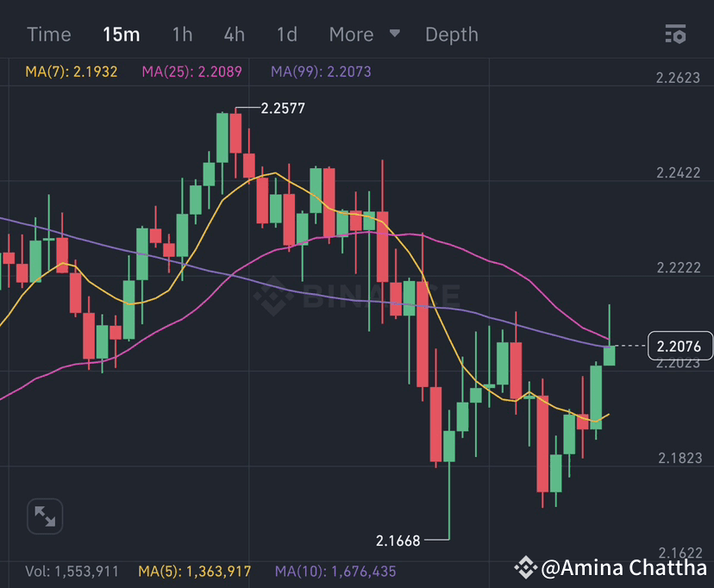Image resolution: width=714 pixels, height=588 pixels.
Task: Click the Binance diamond logo near the watermark handle
Action: tap(525, 569)
